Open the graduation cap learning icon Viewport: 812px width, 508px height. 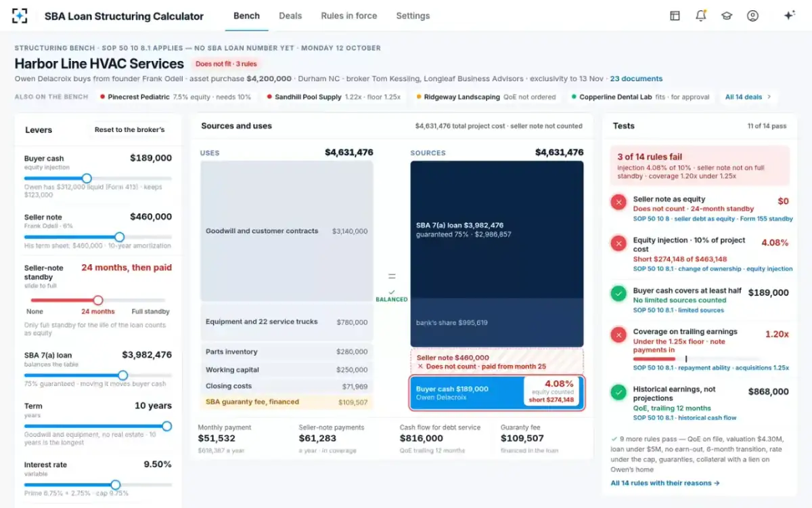tap(727, 16)
